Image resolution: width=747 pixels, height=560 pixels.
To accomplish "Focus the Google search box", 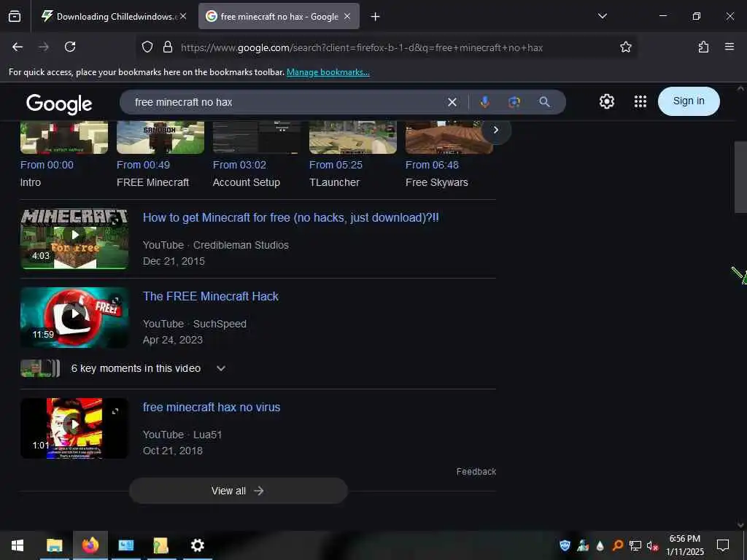I will click(286, 102).
